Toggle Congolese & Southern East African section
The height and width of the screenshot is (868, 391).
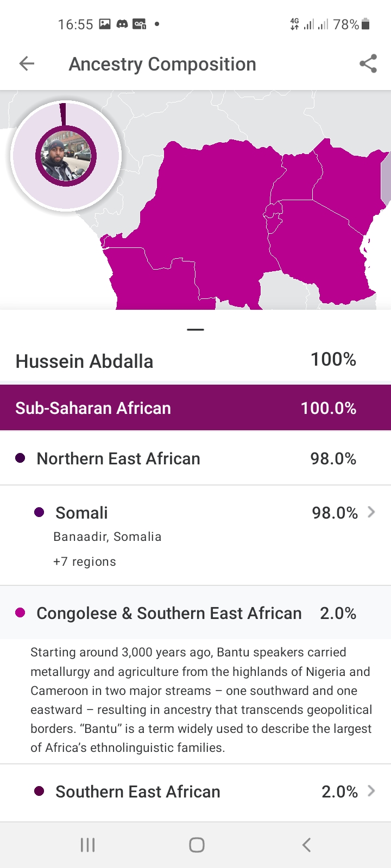click(195, 613)
